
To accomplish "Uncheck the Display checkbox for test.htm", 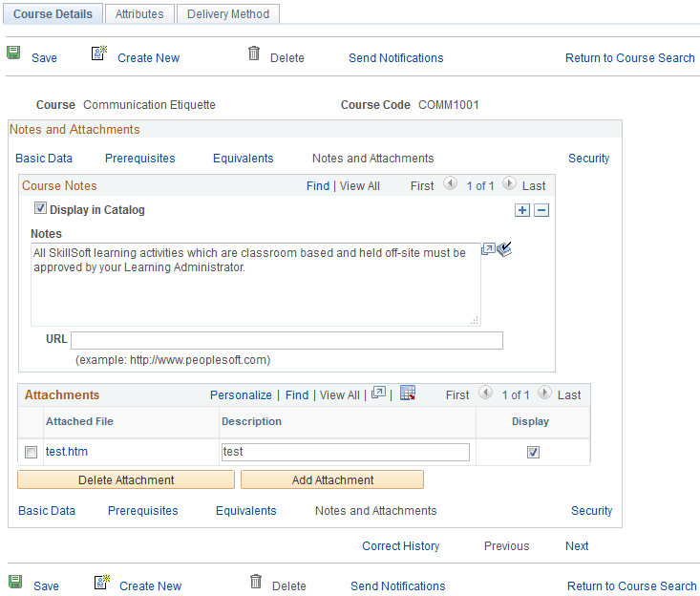I will click(x=533, y=452).
